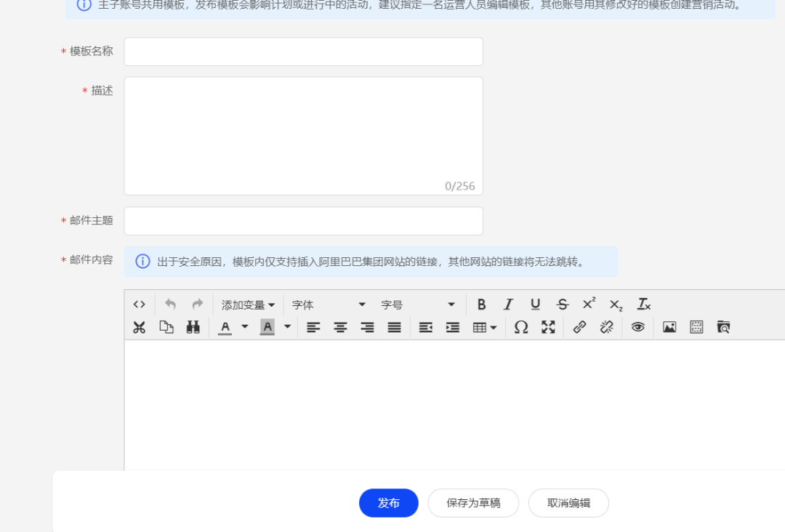Click 保存为草稿 to save as draft
Image resolution: width=785 pixels, height=532 pixels.
pyautogui.click(x=472, y=502)
